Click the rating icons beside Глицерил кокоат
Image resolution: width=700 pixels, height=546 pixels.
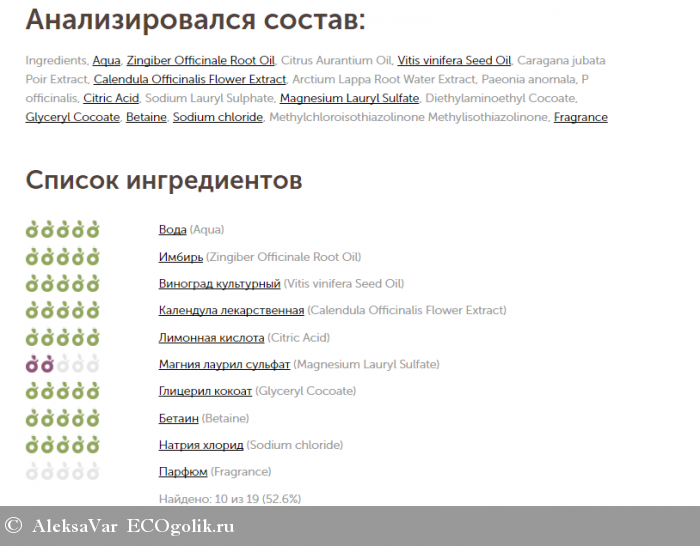pos(62,391)
